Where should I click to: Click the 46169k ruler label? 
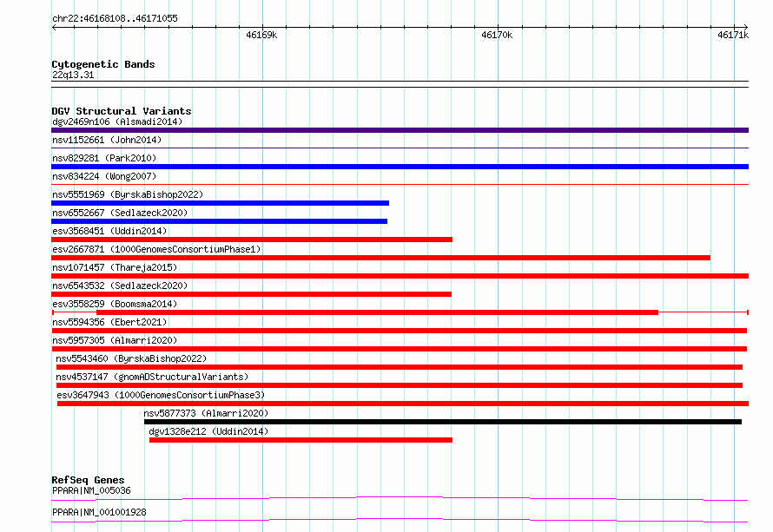pyautogui.click(x=261, y=35)
